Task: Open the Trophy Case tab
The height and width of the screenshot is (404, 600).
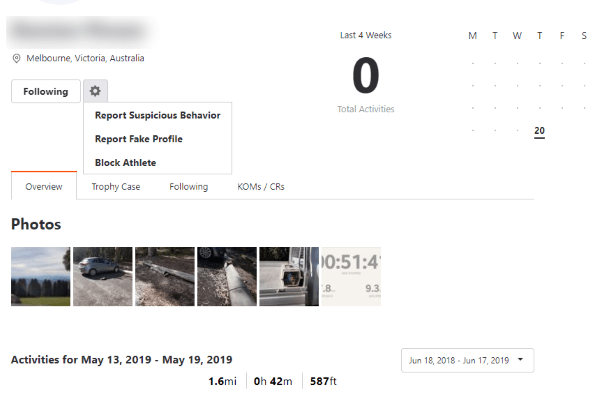Action: tap(115, 187)
